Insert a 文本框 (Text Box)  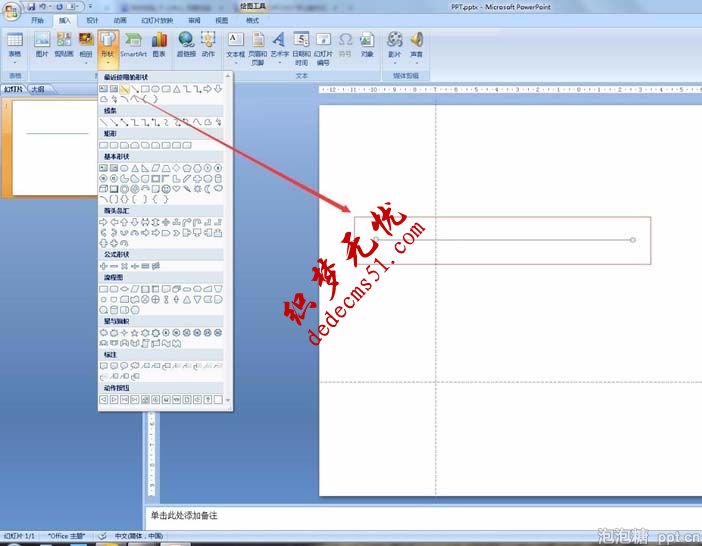[x=235, y=43]
